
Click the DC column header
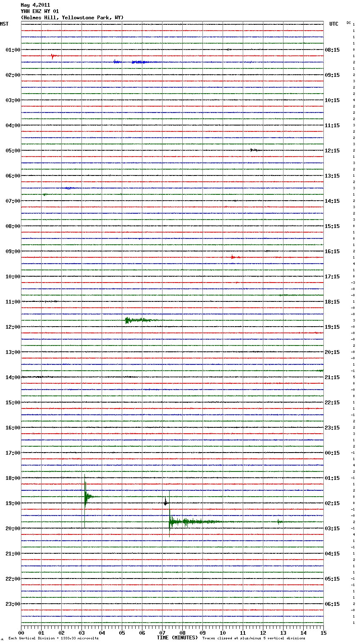coord(349,23)
